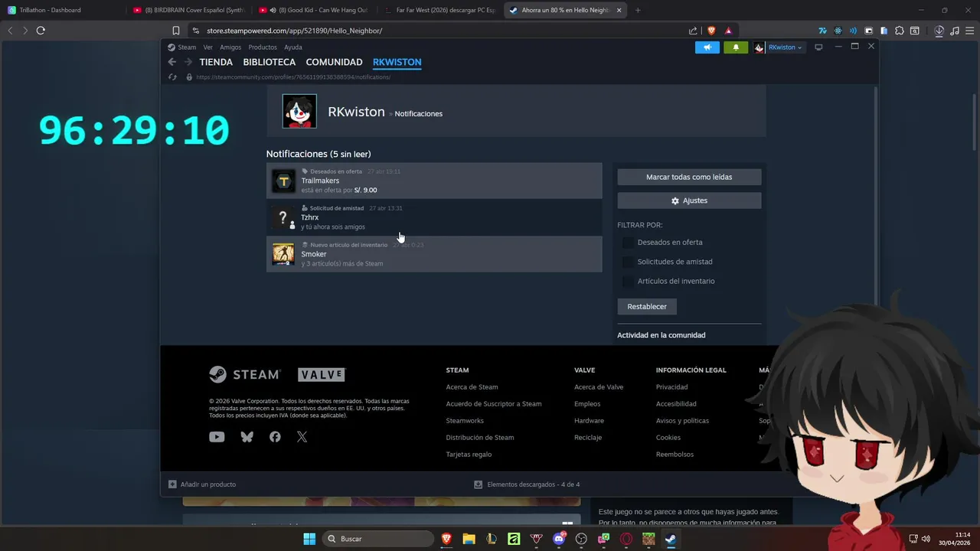Viewport: 980px width, 551px height.
Task: Open Acerca de Valve footer link
Action: 599,387
